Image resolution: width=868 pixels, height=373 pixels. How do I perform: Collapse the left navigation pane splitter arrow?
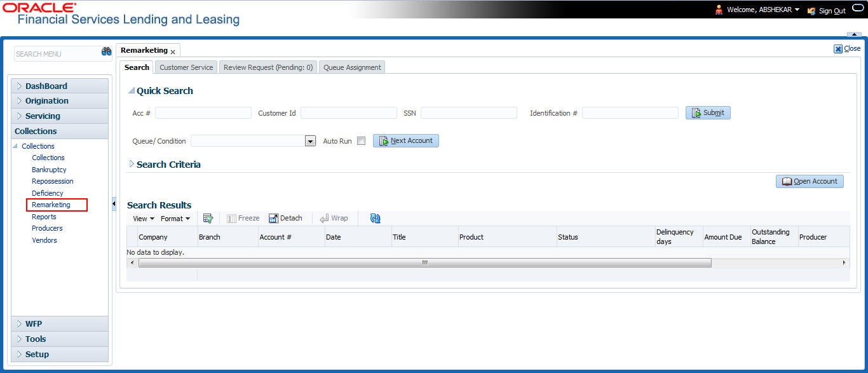tap(114, 204)
